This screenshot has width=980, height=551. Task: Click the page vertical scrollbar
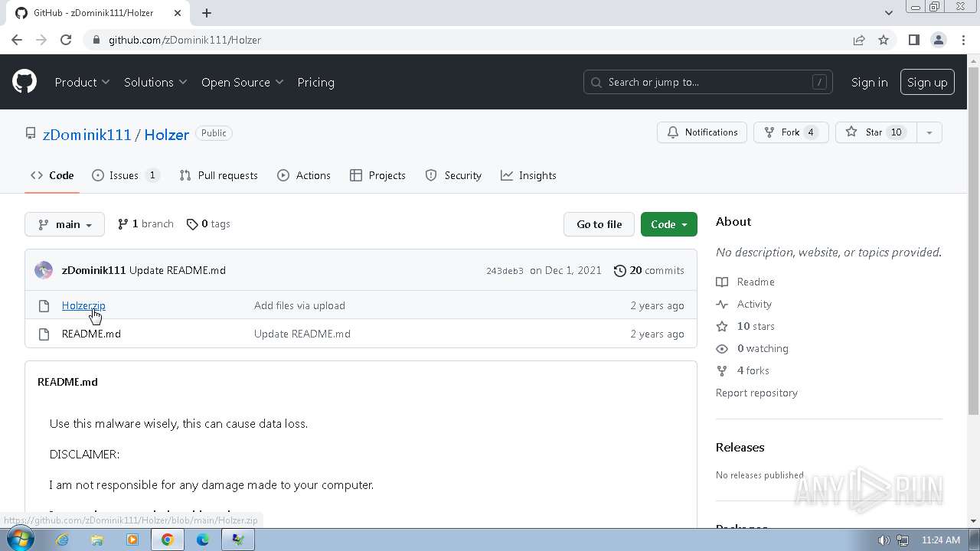[x=973, y=241]
